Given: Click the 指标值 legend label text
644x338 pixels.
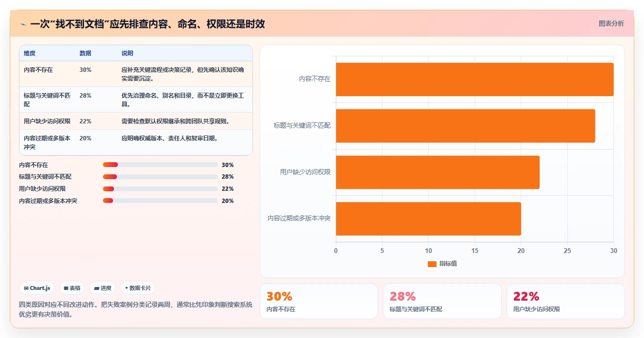Looking at the screenshot, I should (448, 264).
